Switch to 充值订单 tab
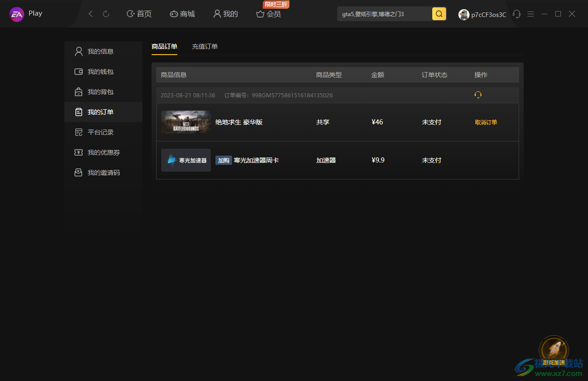This screenshot has height=381, width=588. 205,46
